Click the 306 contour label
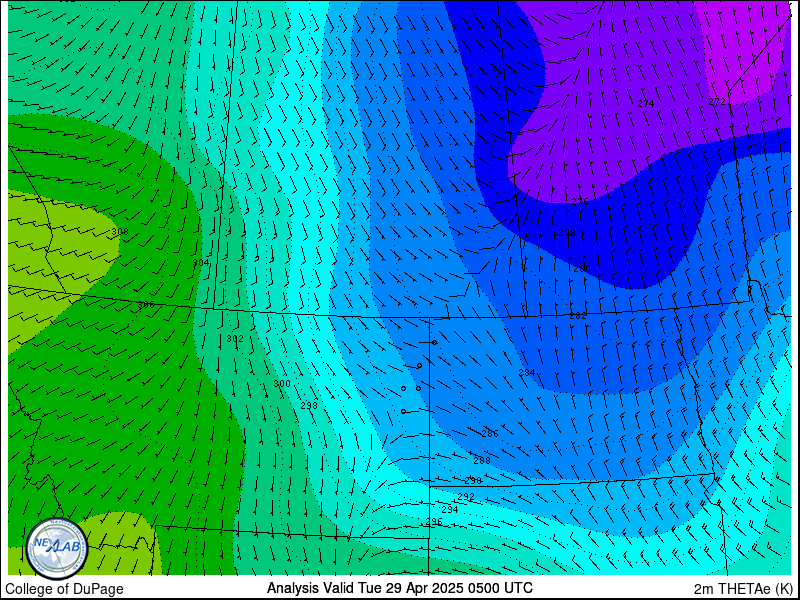800x600 pixels. (146, 305)
